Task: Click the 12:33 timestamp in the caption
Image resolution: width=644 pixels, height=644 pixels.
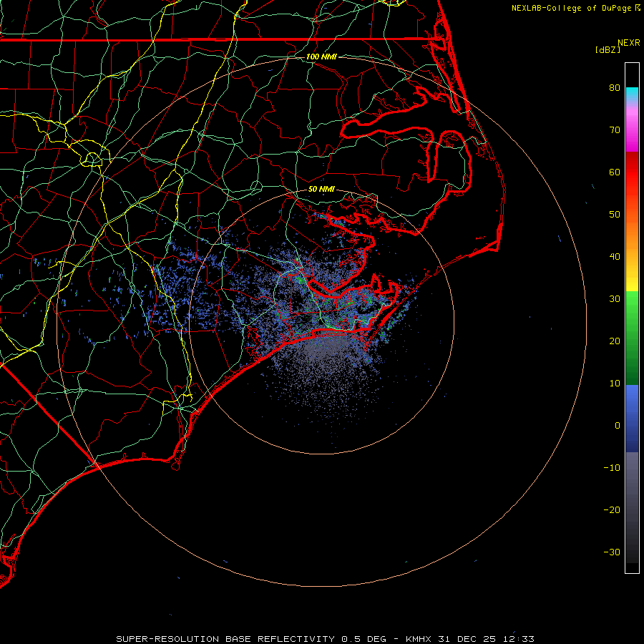Action: click(x=518, y=639)
